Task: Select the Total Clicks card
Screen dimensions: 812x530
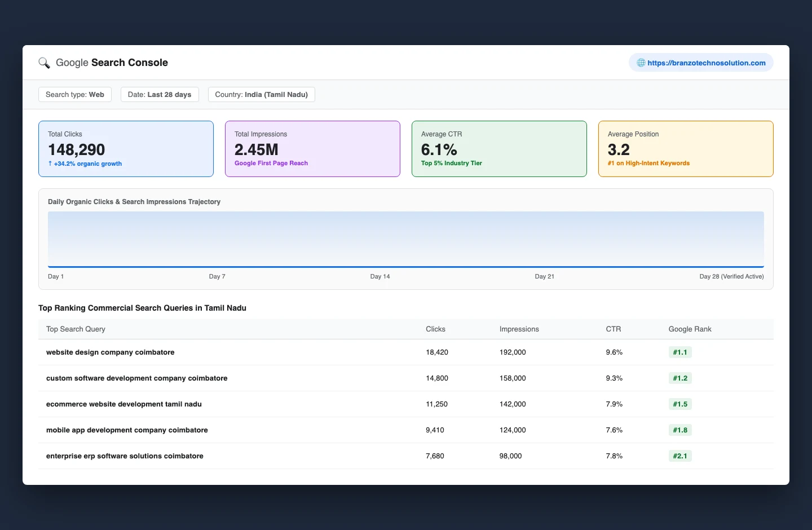Action: 126,149
